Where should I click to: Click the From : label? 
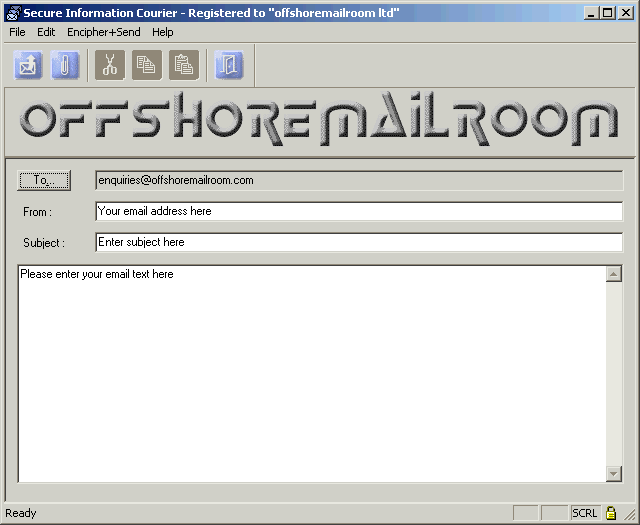38,212
